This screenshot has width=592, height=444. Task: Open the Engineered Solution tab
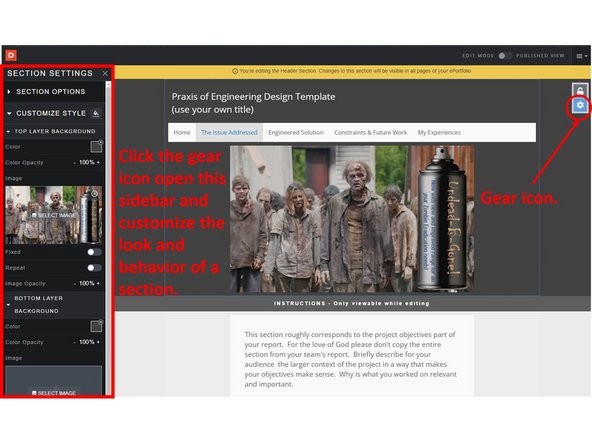click(x=296, y=133)
